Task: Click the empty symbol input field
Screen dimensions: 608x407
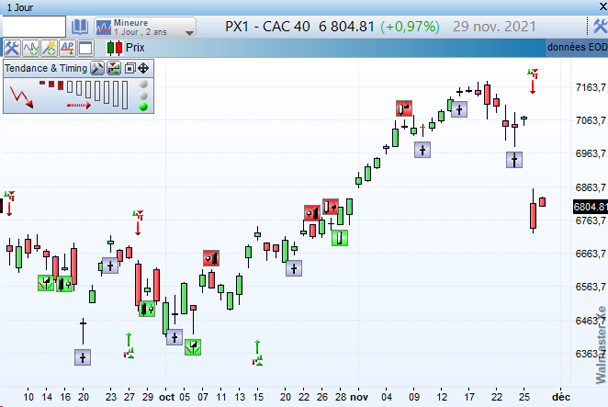Action: (34, 27)
